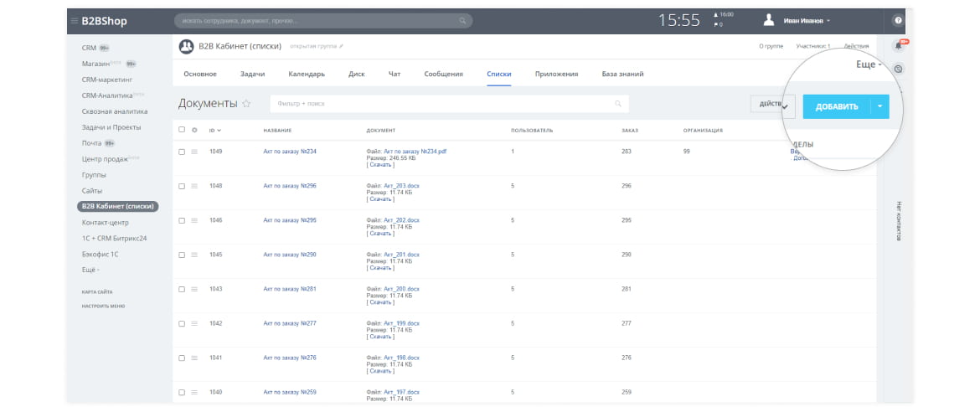Open the Иван Иванов user menu

point(807,21)
